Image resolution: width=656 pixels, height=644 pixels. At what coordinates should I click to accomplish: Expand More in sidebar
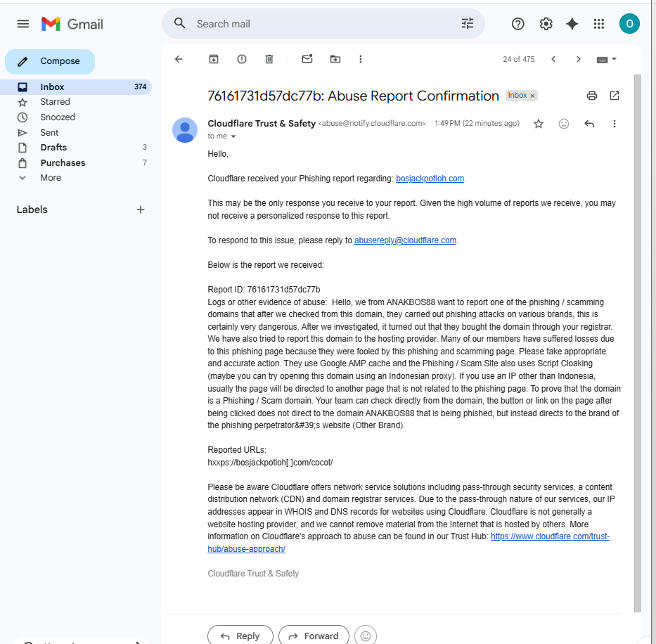tap(50, 178)
